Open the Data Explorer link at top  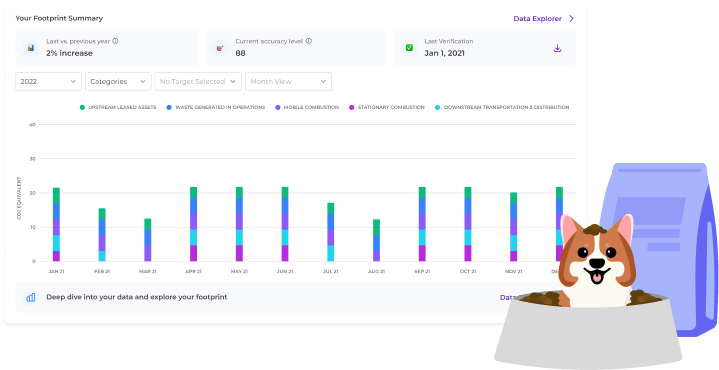coord(537,19)
